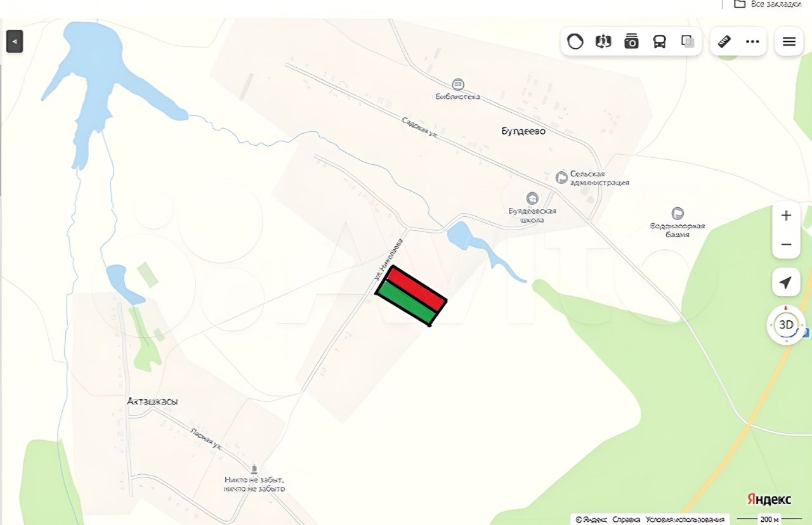812x525 pixels.
Task: Select the village administration flag marker
Action: coord(561,178)
